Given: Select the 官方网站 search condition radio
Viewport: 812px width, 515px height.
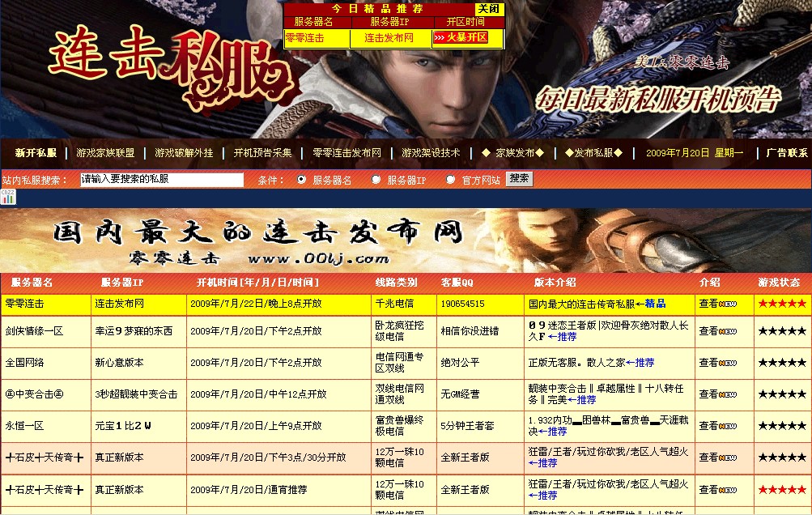Looking at the screenshot, I should pyautogui.click(x=451, y=180).
